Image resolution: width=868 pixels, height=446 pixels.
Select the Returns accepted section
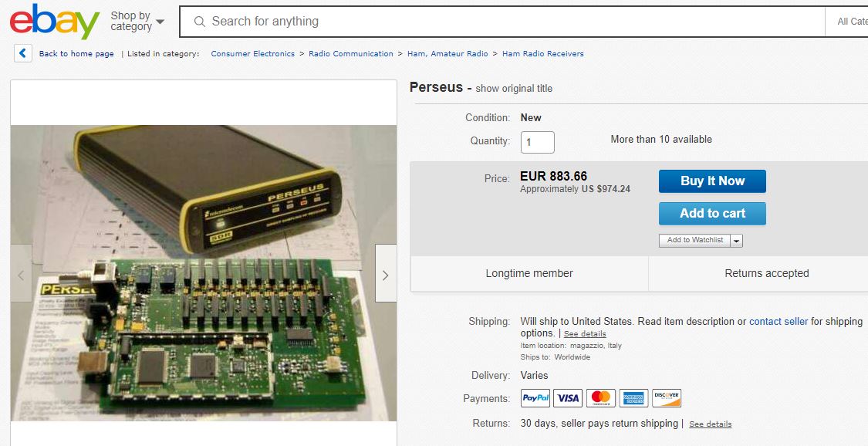(x=766, y=273)
